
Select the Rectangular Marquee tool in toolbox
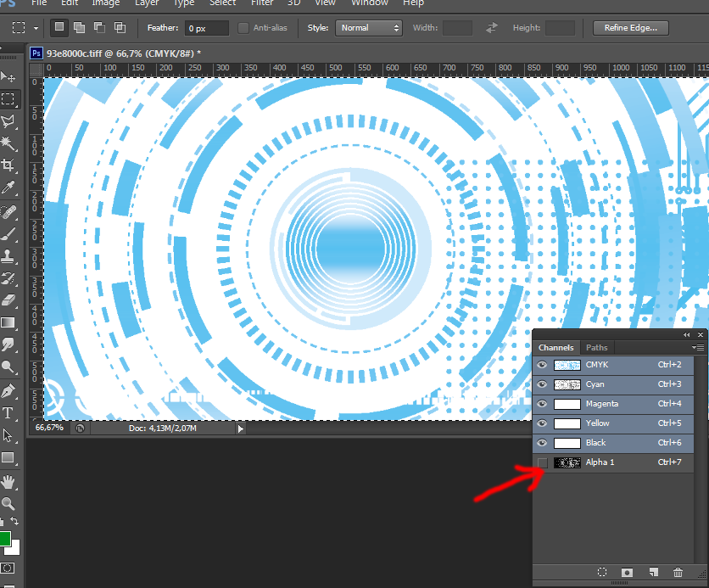point(8,98)
